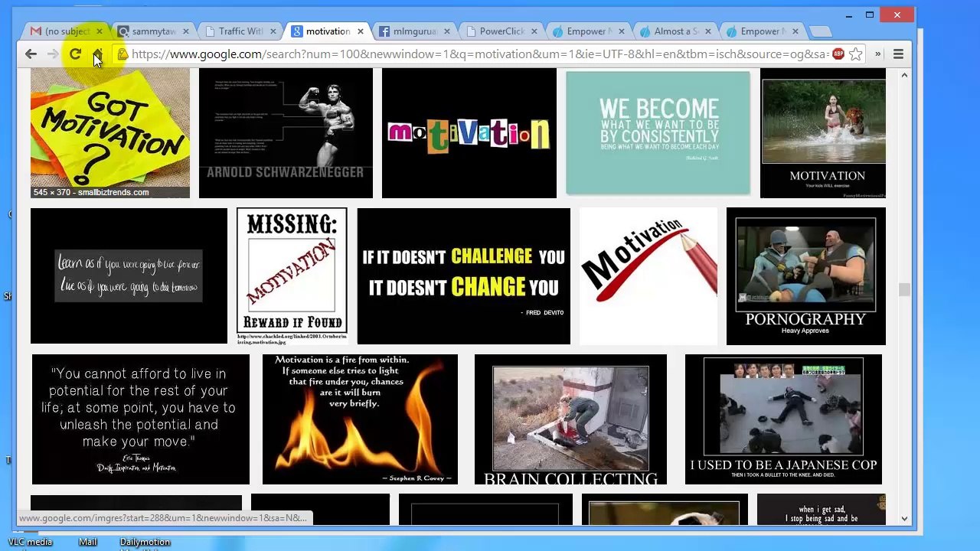Open a new tab
The width and height of the screenshot is (980, 551).
click(820, 31)
